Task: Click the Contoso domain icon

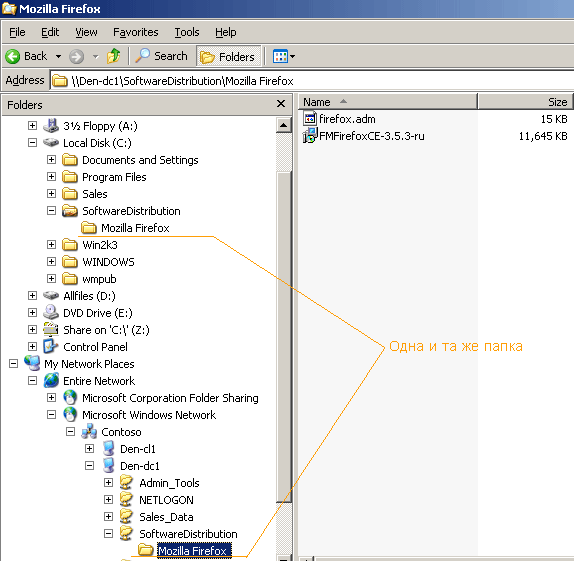Action: pyautogui.click(x=89, y=432)
